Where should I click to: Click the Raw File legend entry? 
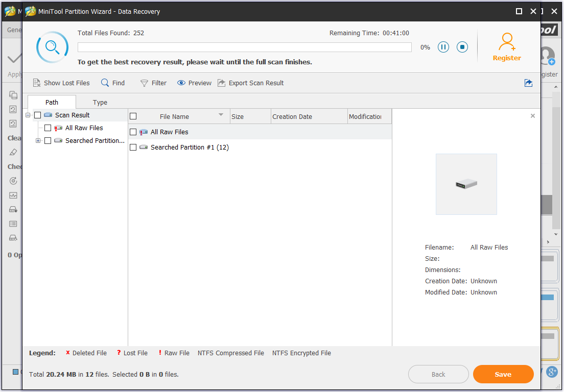point(174,353)
